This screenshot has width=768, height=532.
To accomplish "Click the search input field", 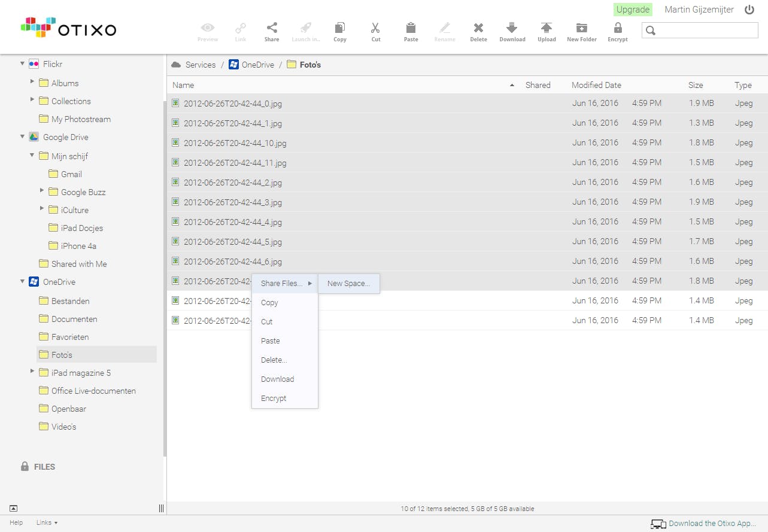I will coord(700,30).
